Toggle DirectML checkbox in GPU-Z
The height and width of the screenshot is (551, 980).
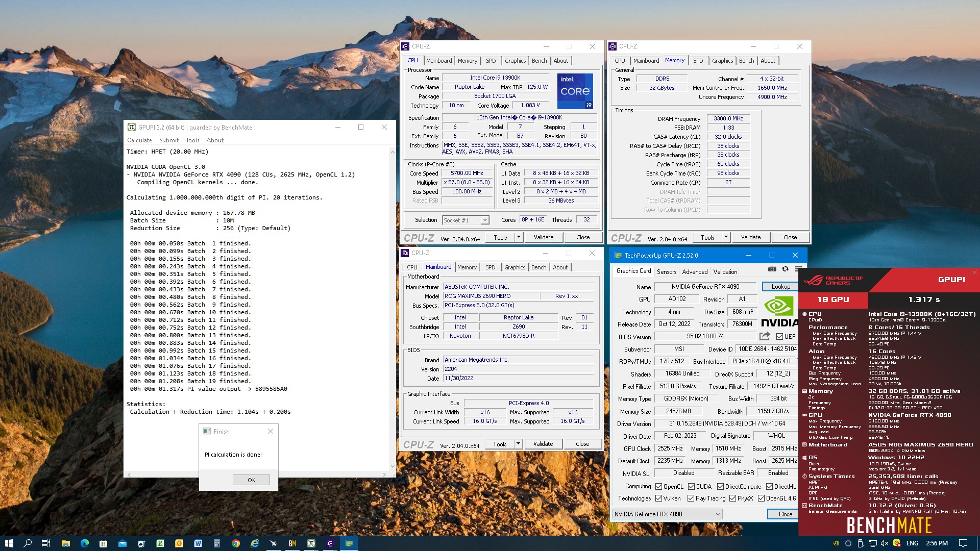click(x=769, y=487)
